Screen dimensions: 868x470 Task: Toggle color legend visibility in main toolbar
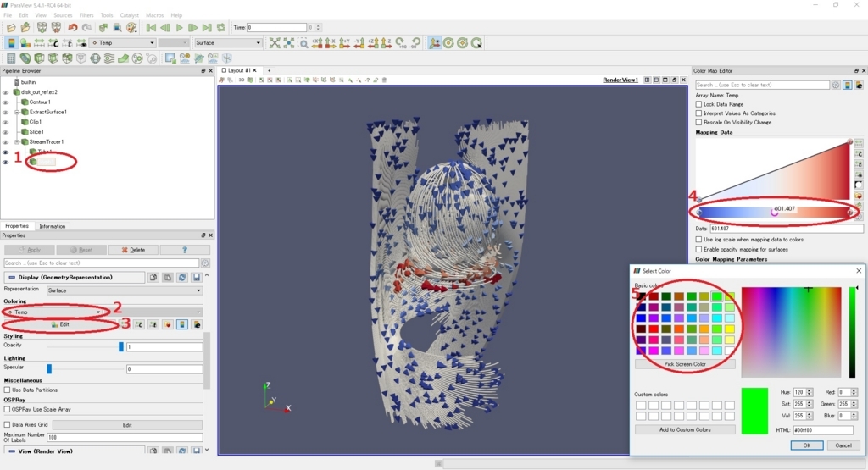click(11, 42)
